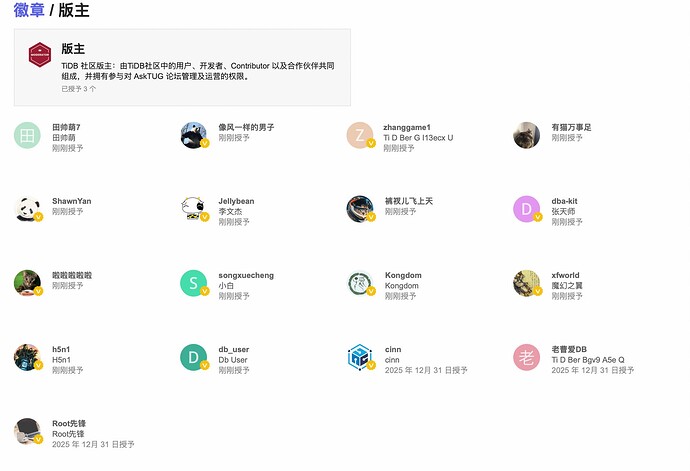Screen dimensions: 690x471
Task: Click 刚刚授予 under ShawnYan
Action: point(68,212)
